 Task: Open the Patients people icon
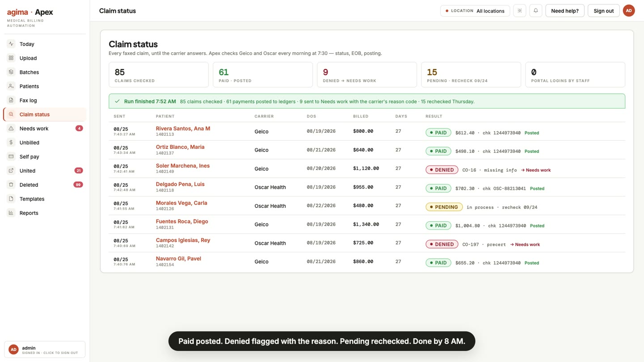pyautogui.click(x=11, y=86)
